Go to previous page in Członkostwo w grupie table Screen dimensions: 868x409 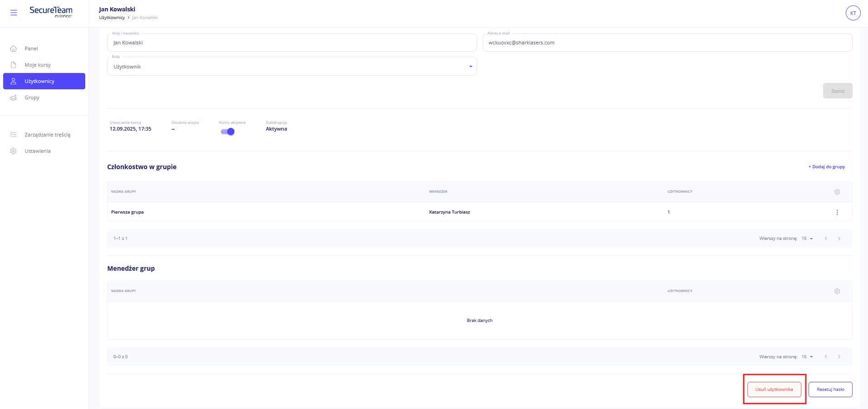click(826, 239)
